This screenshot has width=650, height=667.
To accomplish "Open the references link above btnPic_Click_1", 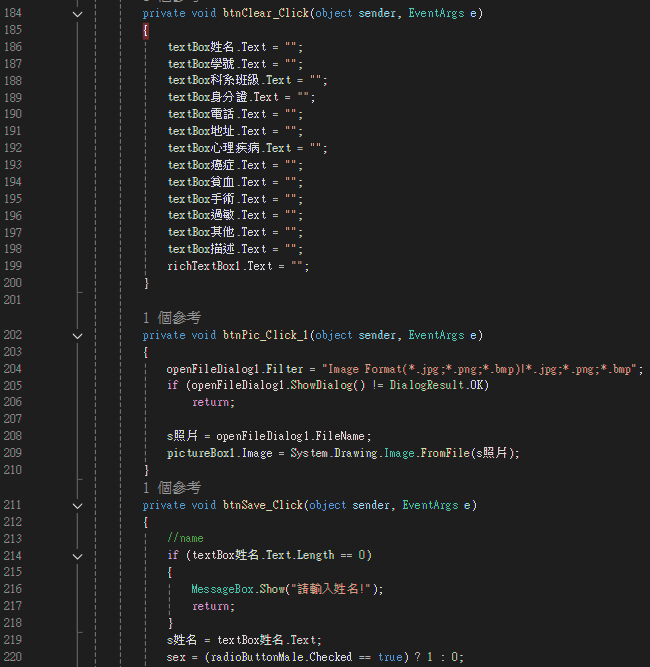I will 172,318.
